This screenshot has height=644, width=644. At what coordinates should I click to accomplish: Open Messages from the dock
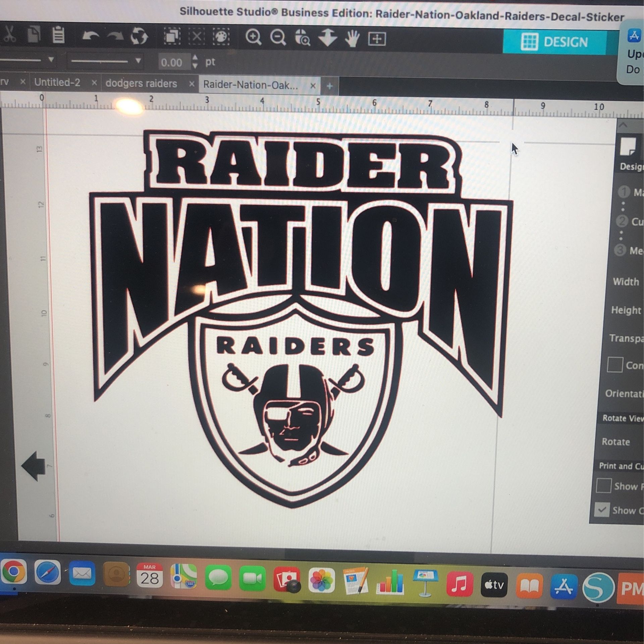coord(218,577)
